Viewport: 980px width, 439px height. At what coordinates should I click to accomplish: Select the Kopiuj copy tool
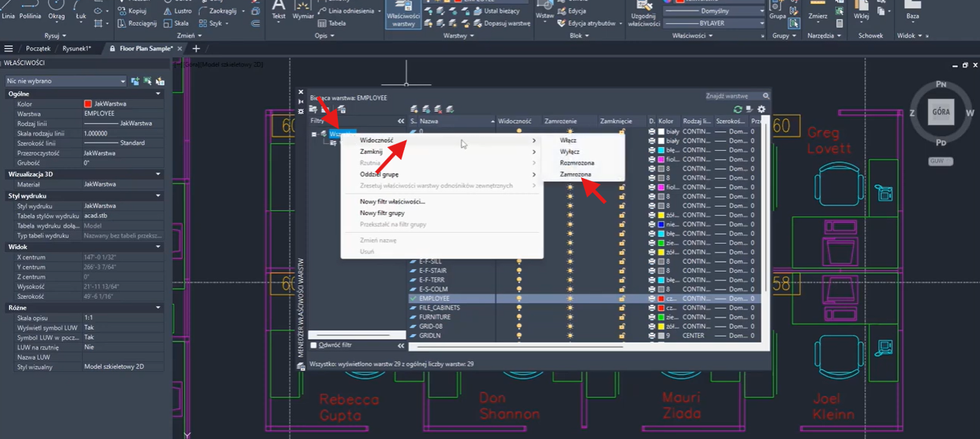(132, 11)
